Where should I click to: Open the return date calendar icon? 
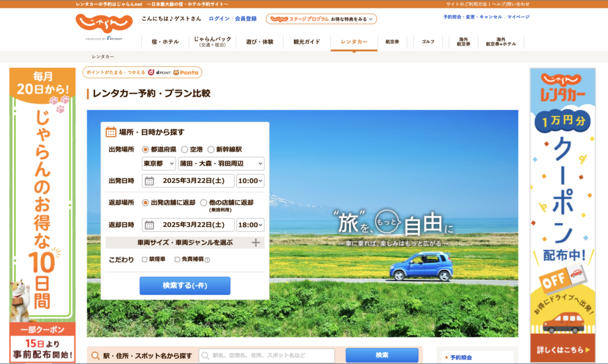tap(149, 225)
